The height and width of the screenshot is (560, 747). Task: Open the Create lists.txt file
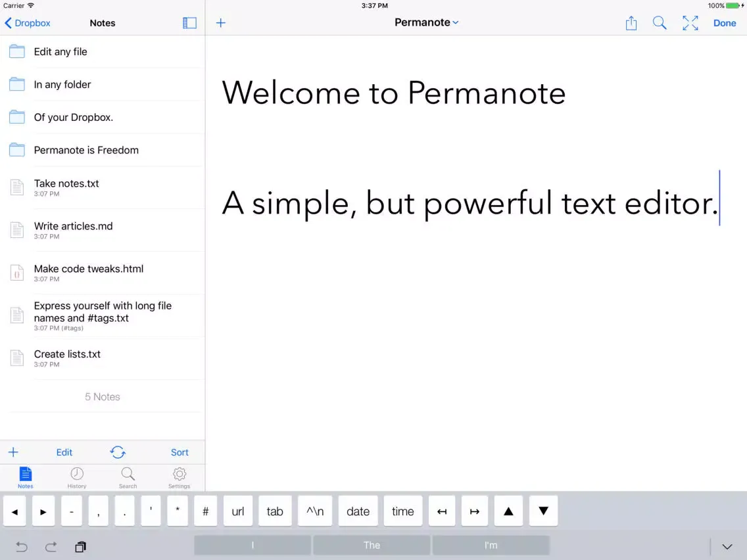pyautogui.click(x=103, y=359)
